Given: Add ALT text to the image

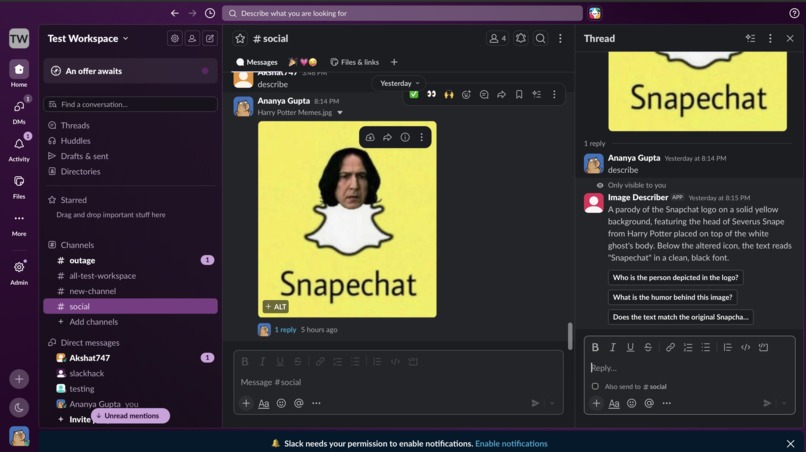Looking at the screenshot, I should [x=276, y=306].
